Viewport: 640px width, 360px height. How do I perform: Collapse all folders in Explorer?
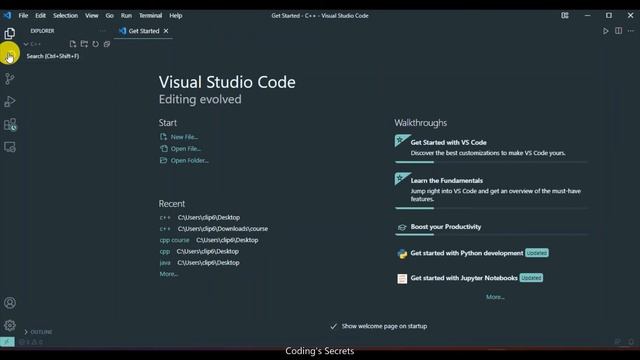(x=107, y=44)
